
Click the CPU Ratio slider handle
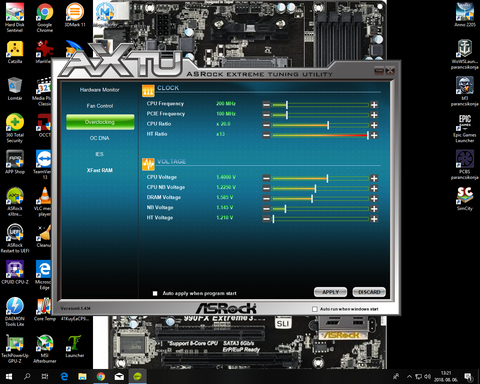click(x=328, y=125)
